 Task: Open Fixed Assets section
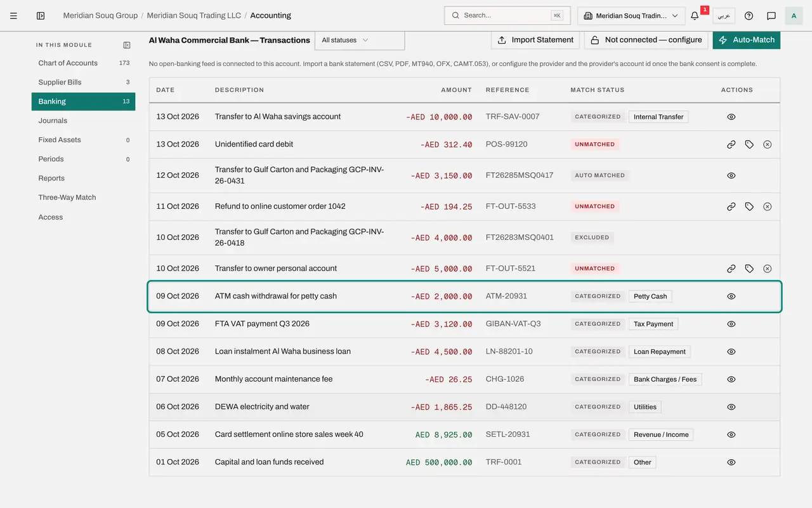(83, 140)
